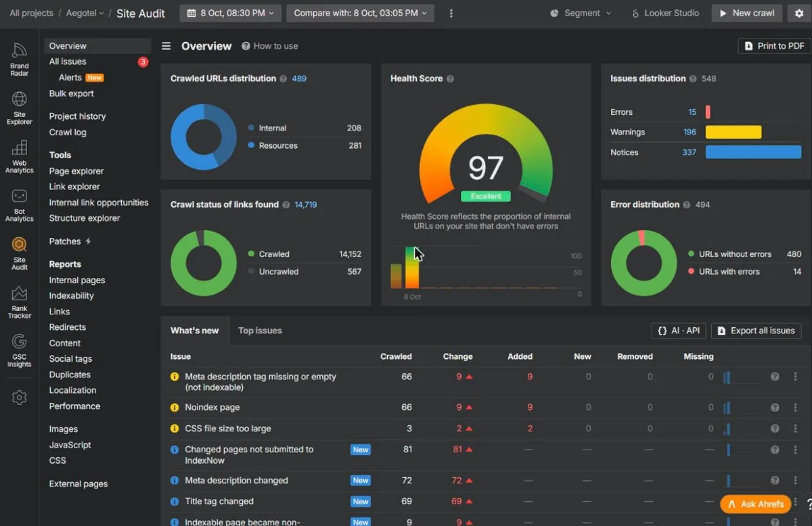The image size is (812, 526).
Task: Open Structure explorer tool
Action: click(85, 218)
